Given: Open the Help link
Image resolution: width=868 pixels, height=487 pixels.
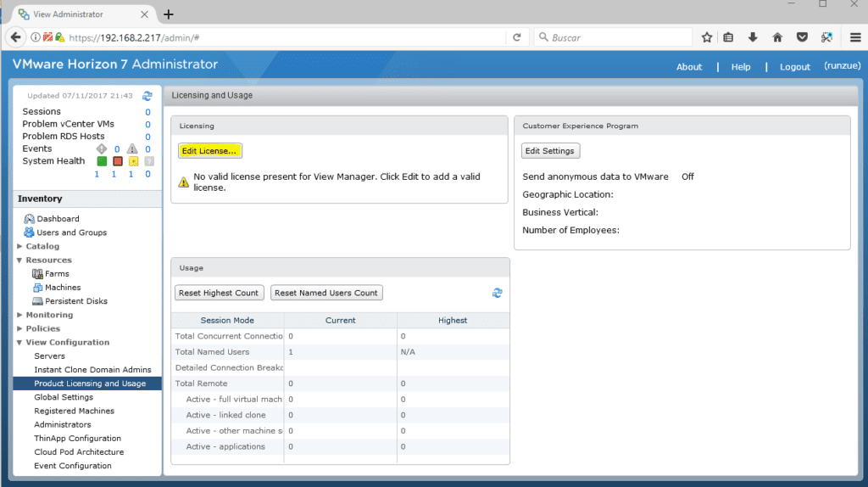Looking at the screenshot, I should point(741,67).
